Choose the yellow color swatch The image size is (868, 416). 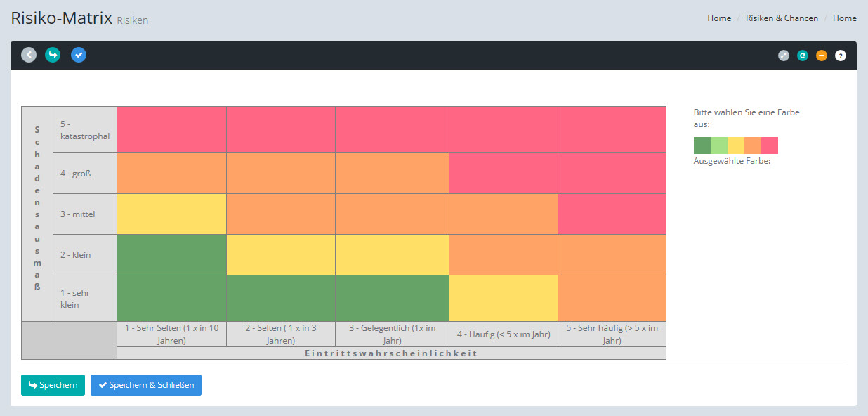click(x=736, y=145)
